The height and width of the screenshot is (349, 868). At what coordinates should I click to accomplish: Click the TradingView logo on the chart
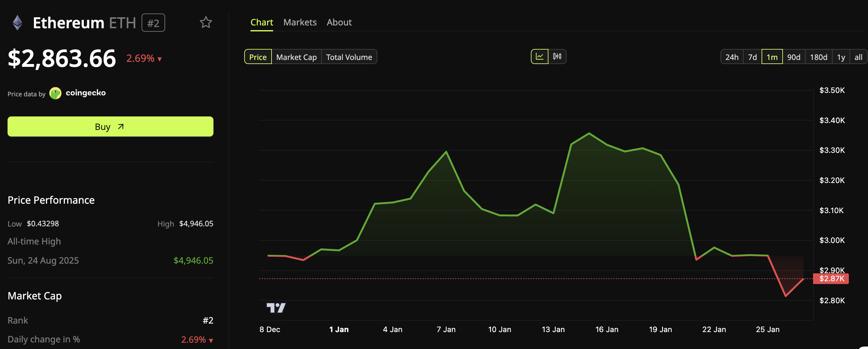coord(277,307)
